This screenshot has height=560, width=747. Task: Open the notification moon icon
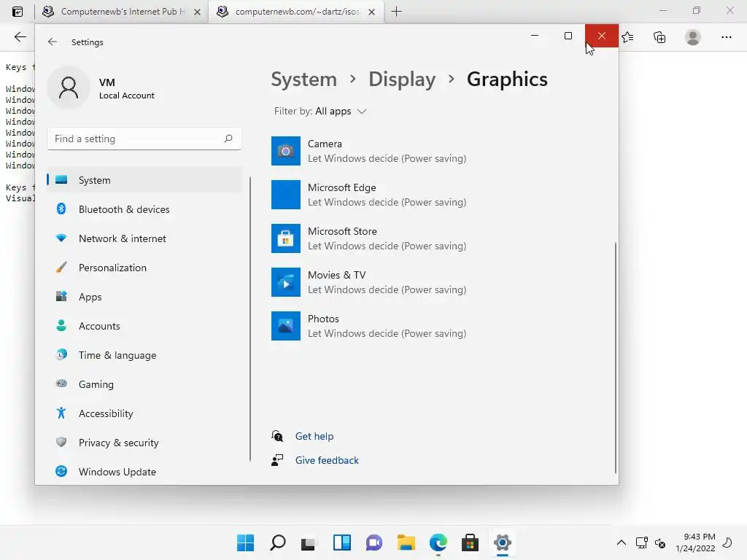(727, 542)
